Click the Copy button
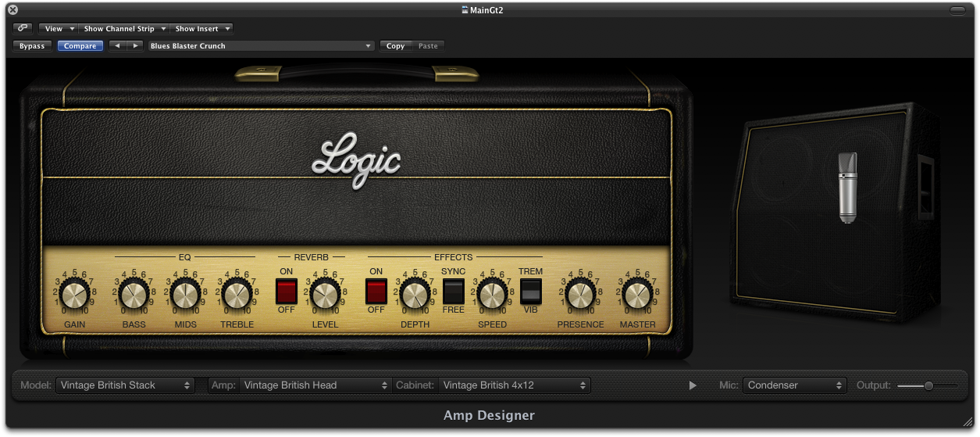 coord(396,46)
